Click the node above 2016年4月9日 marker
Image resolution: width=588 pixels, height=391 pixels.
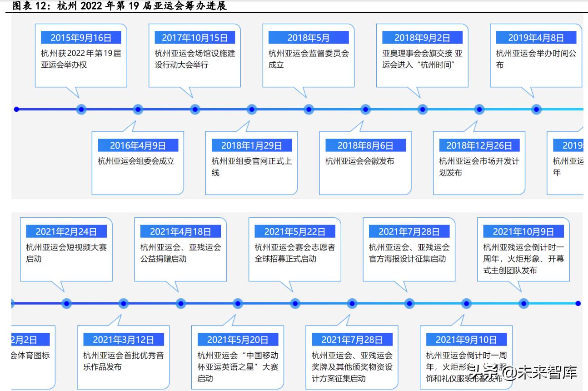(x=138, y=109)
